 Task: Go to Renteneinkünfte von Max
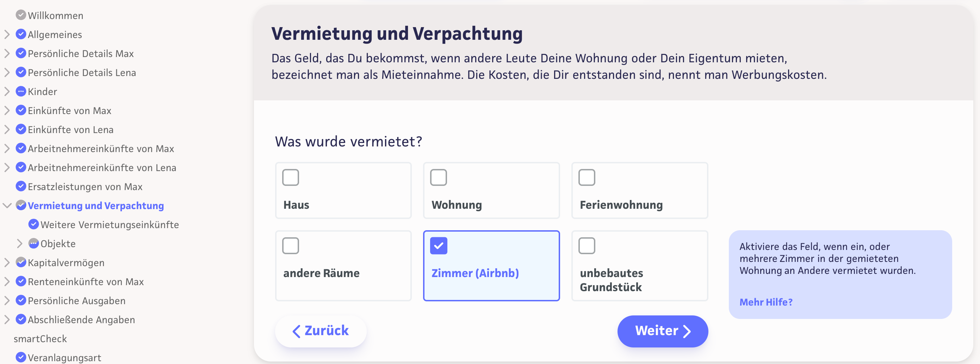(x=86, y=282)
